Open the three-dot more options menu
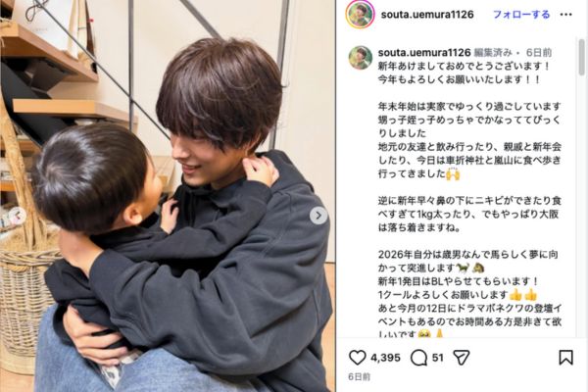 (565, 15)
